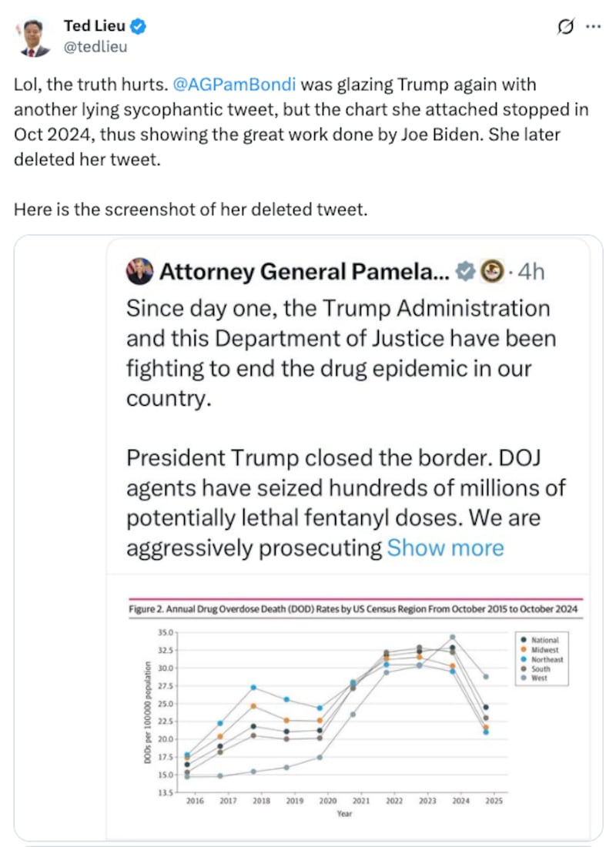The width and height of the screenshot is (616, 847).
Task: Click the @tedlieu handle
Action: [95, 46]
